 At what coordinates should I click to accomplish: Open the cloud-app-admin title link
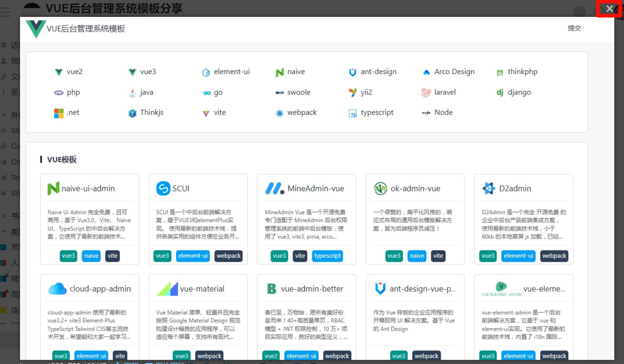click(100, 289)
